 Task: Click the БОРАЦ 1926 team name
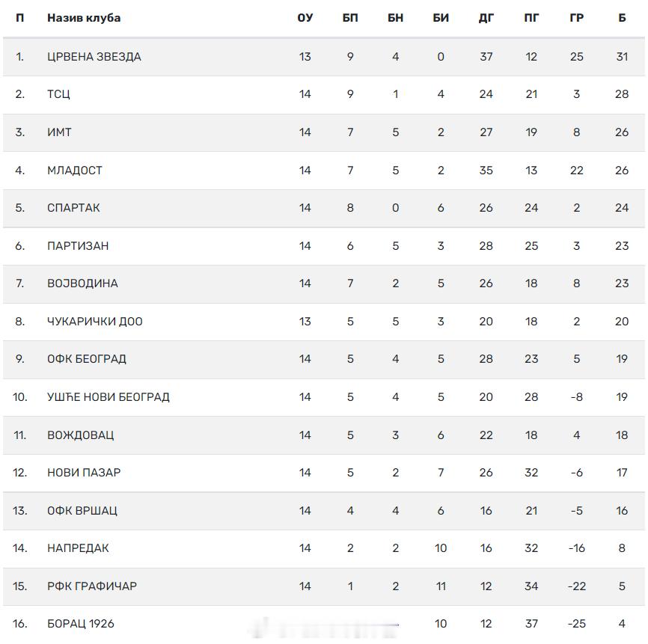click(x=81, y=624)
